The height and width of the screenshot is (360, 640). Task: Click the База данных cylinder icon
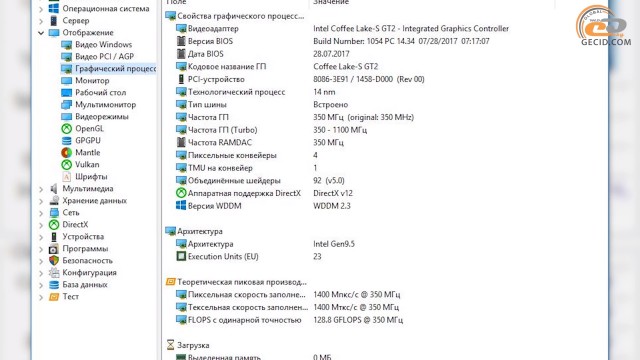tap(54, 284)
